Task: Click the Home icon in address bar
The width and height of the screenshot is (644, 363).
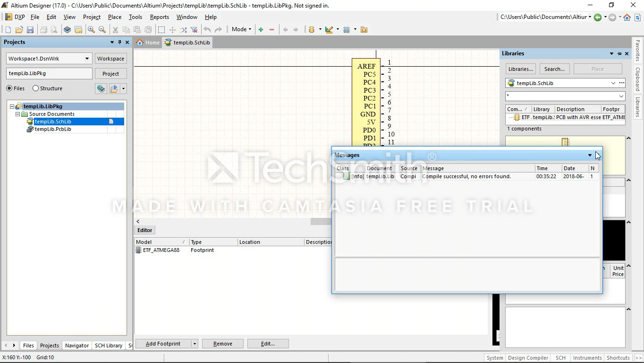Action: tap(627, 17)
